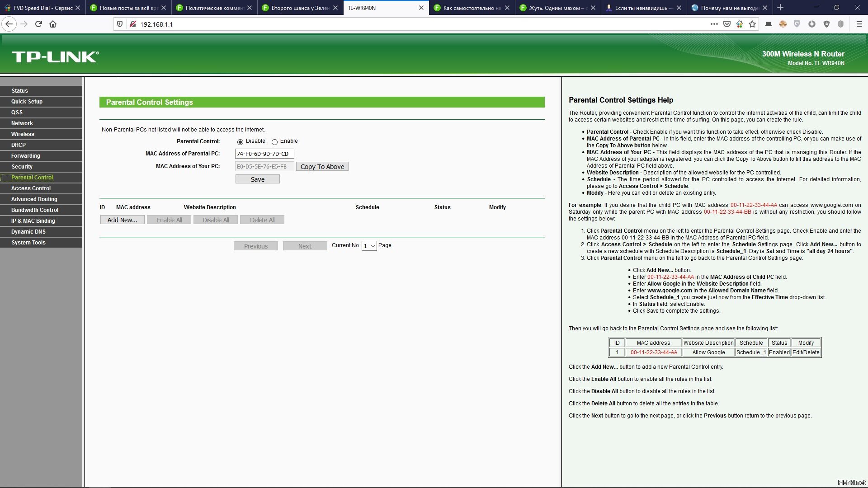Screen dimensions: 868x488
Task: Click the Dynamic DNS sidebar icon
Action: [x=28, y=231]
